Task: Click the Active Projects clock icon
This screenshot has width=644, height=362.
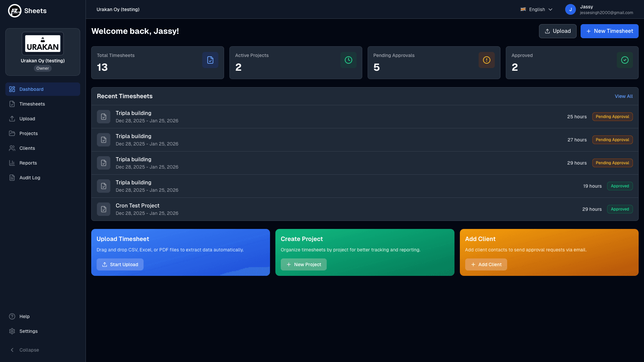Action: (348, 60)
